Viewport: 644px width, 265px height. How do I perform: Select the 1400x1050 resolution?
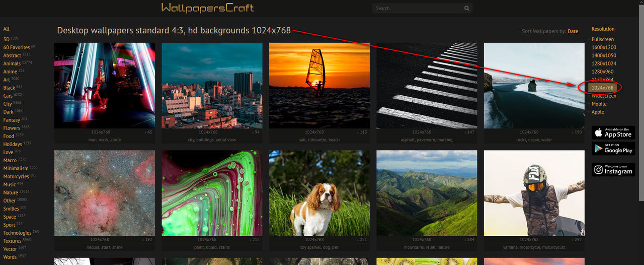pos(604,55)
